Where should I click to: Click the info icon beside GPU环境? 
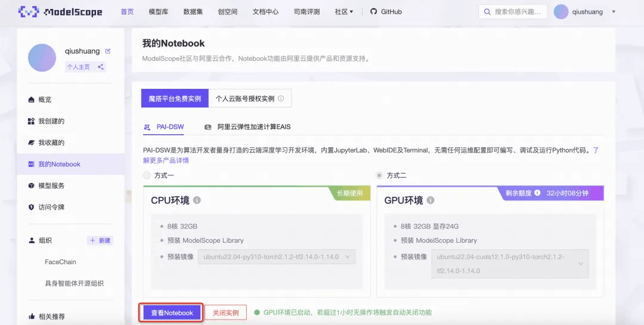tap(431, 200)
